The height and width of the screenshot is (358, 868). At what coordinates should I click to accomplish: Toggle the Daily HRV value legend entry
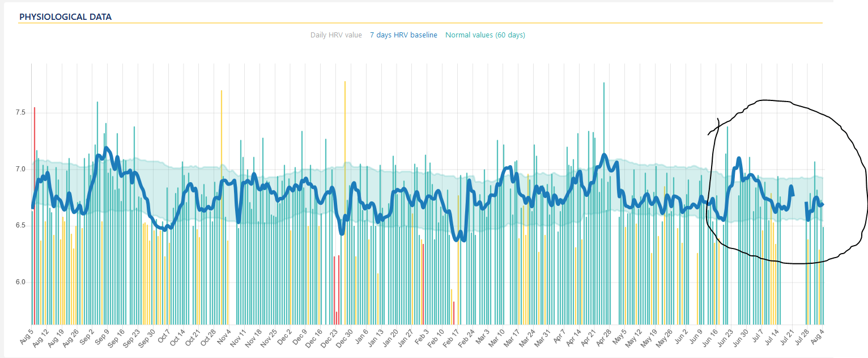(336, 35)
